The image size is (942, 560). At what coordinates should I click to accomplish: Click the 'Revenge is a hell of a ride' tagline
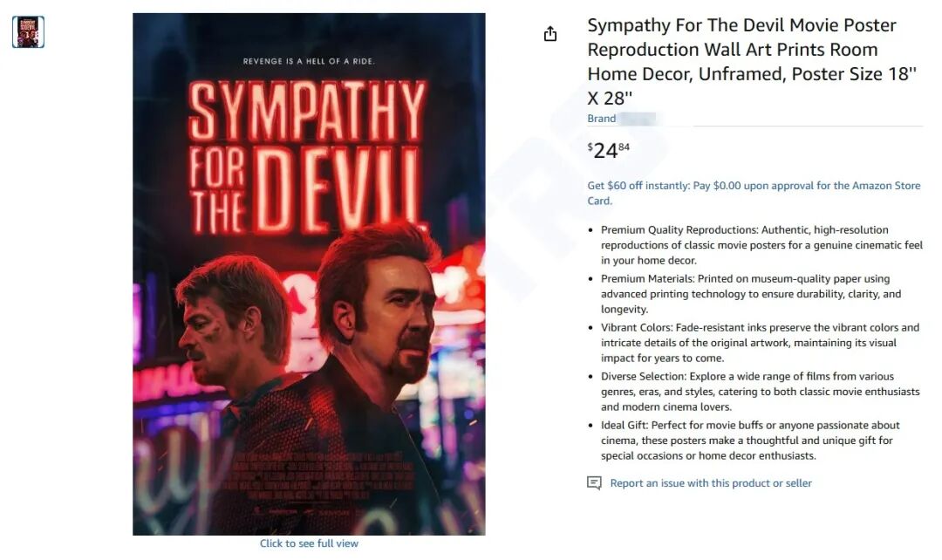(309, 61)
